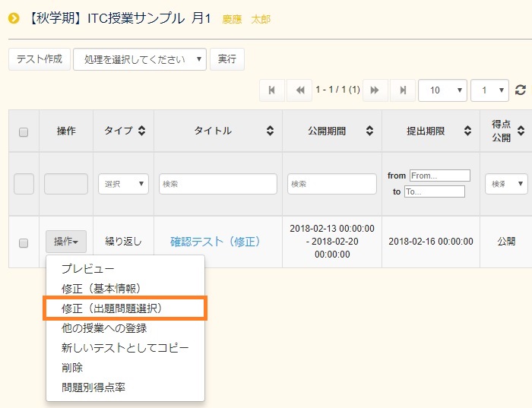The image size is (532, 408).
Task: Go to the next page
Action: 375,90
